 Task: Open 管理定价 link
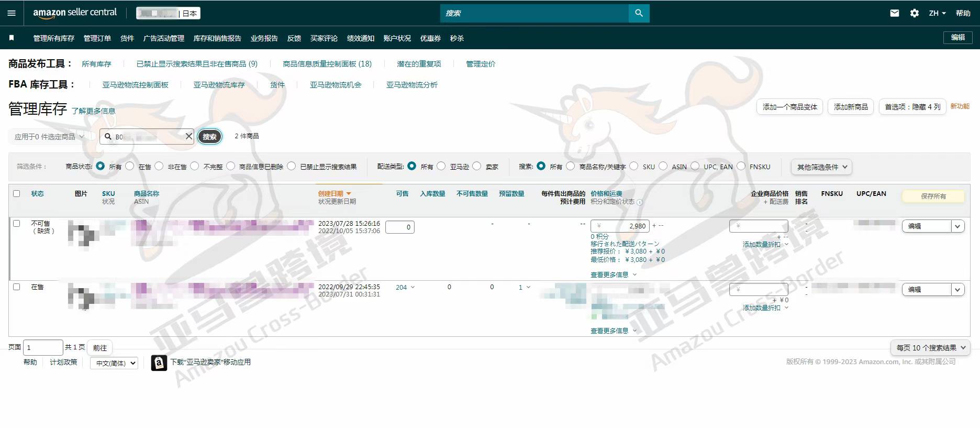[x=481, y=64]
